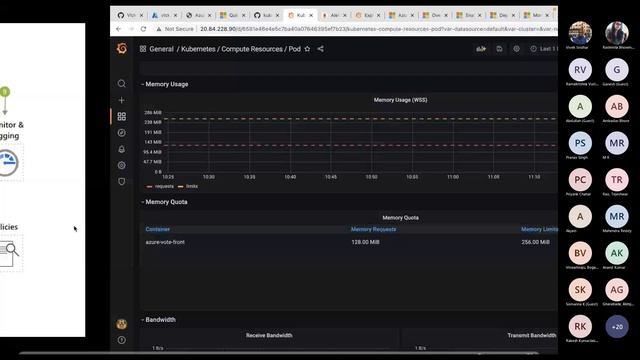Open the Help question-mark icon
This screenshot has width=640, height=360.
pyautogui.click(x=122, y=340)
